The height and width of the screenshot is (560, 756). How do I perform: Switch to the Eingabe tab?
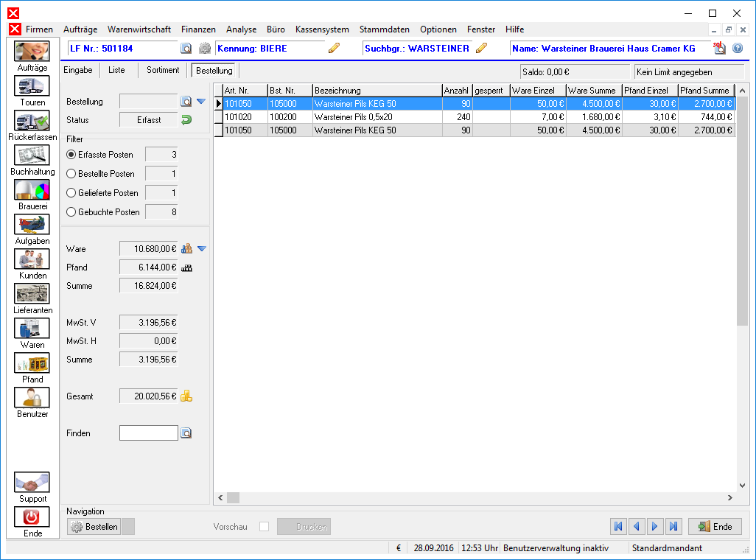pyautogui.click(x=78, y=70)
